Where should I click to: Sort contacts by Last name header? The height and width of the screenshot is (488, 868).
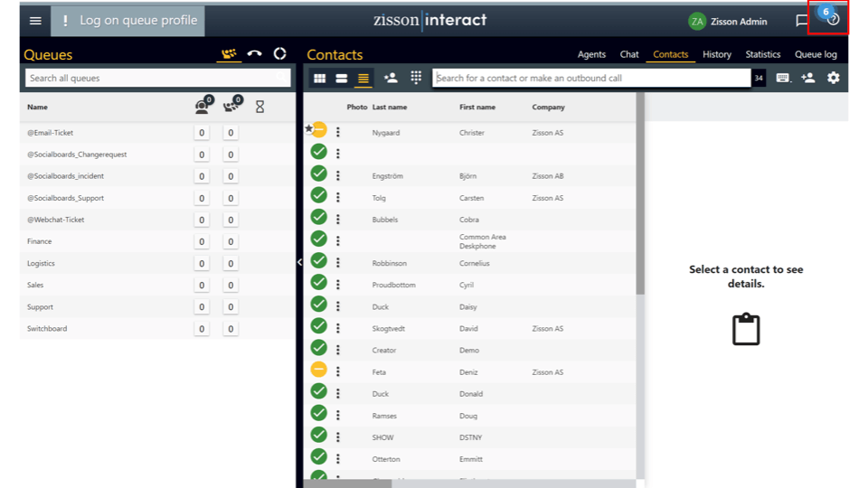coord(389,108)
